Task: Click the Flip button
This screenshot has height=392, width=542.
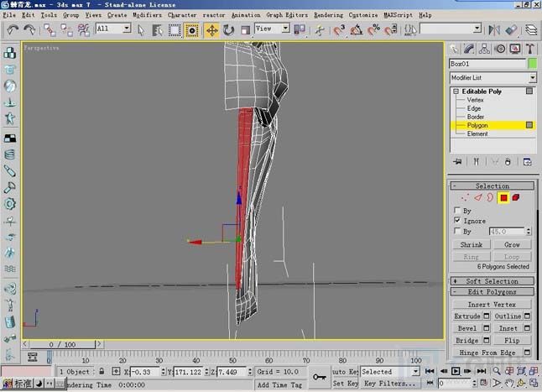Action: click(x=512, y=341)
